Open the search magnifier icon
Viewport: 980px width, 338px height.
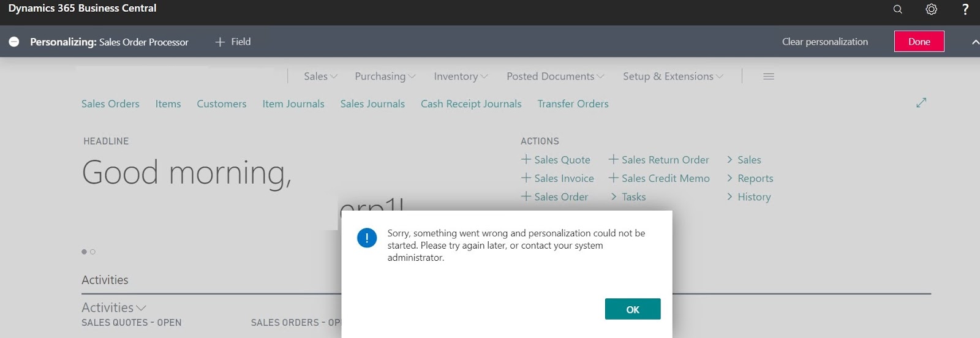[x=897, y=9]
